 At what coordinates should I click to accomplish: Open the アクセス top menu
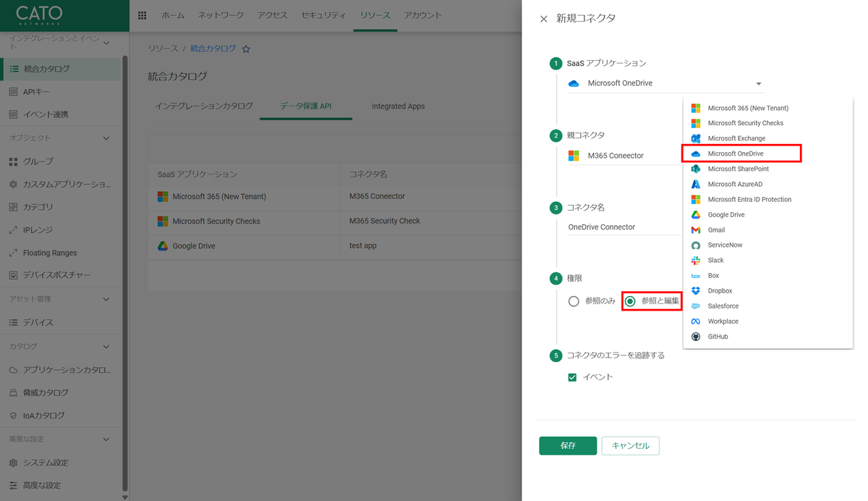coord(272,15)
